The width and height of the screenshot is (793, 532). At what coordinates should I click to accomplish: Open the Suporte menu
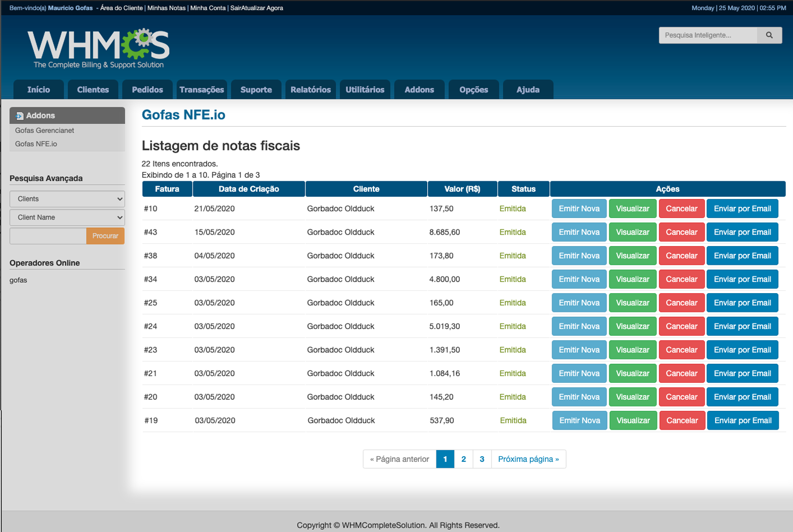pyautogui.click(x=256, y=90)
